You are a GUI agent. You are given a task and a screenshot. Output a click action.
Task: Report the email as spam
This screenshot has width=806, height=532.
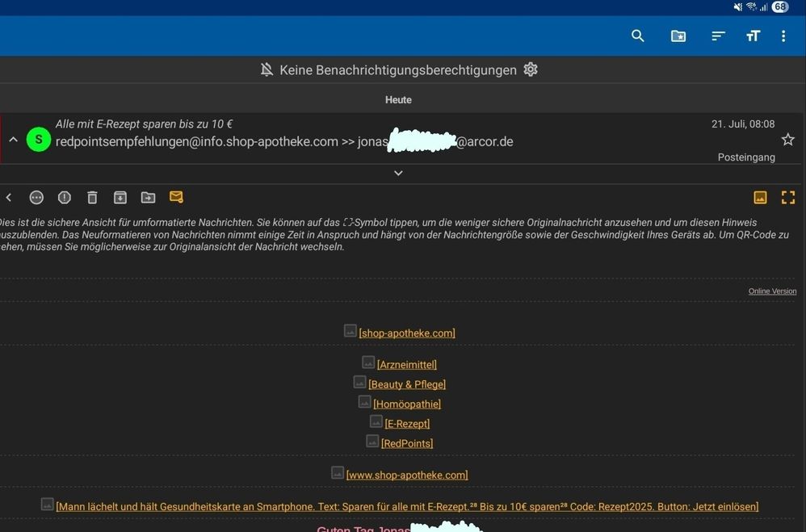(x=64, y=197)
